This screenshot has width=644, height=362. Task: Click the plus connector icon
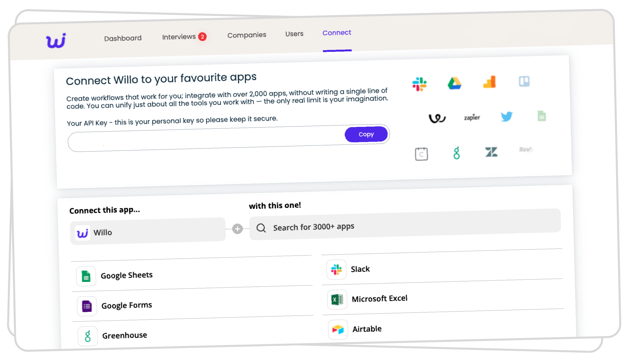click(237, 229)
